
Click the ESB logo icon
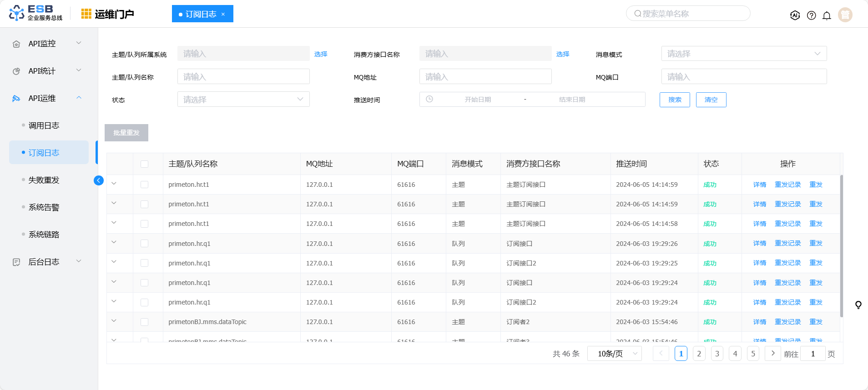point(17,13)
